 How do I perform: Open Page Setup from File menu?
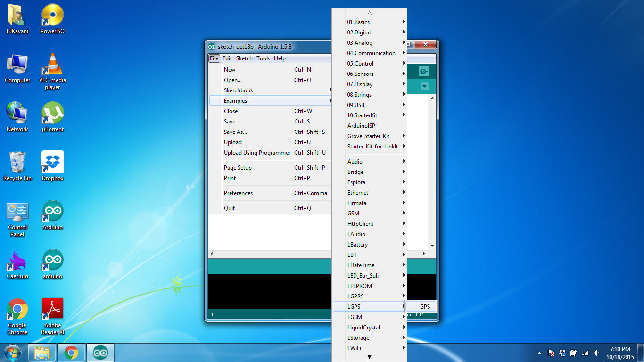pyautogui.click(x=271, y=168)
